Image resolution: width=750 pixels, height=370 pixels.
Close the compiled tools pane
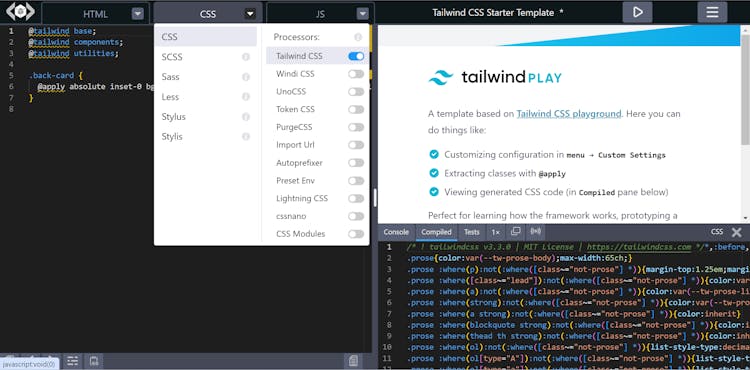(737, 232)
